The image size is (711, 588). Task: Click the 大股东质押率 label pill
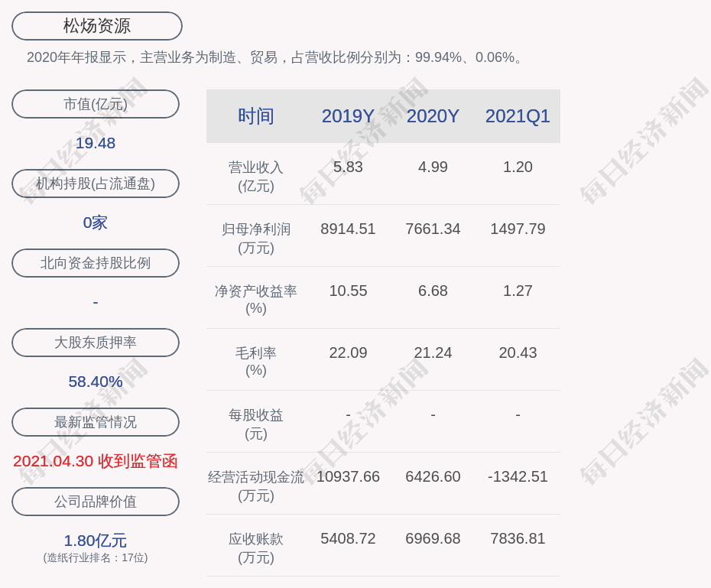pyautogui.click(x=96, y=343)
